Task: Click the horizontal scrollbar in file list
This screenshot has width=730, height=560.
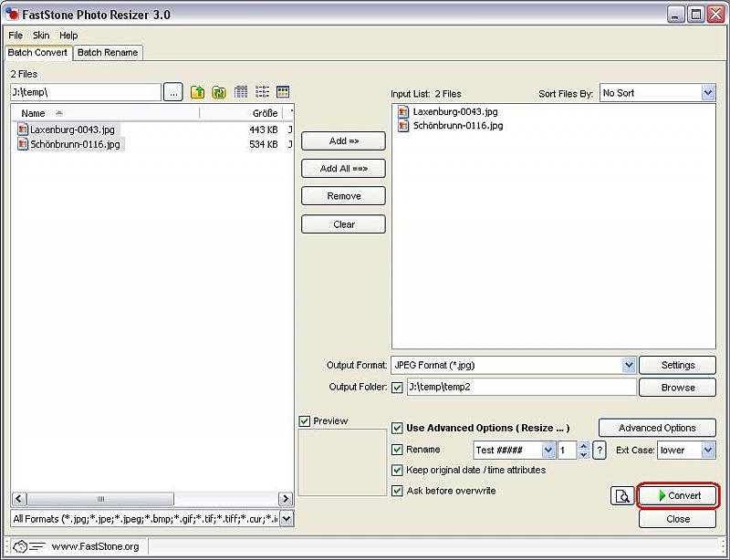Action: pyautogui.click(x=151, y=499)
